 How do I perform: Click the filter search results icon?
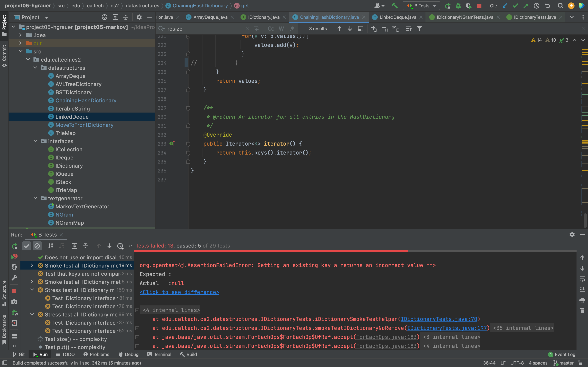click(419, 29)
